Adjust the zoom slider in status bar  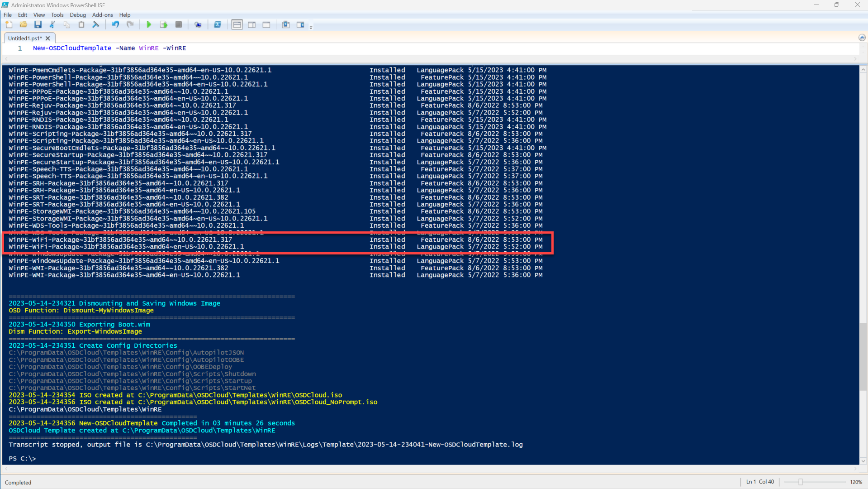point(800,482)
